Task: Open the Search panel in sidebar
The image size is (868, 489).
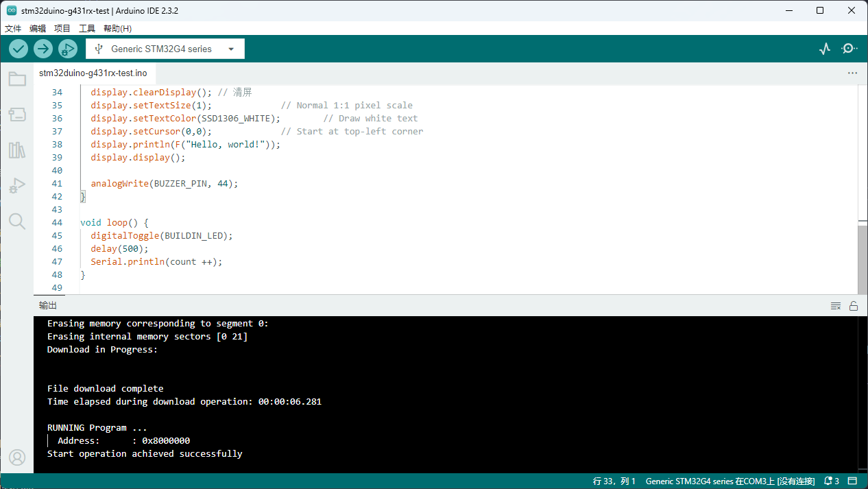Action: pyautogui.click(x=17, y=221)
